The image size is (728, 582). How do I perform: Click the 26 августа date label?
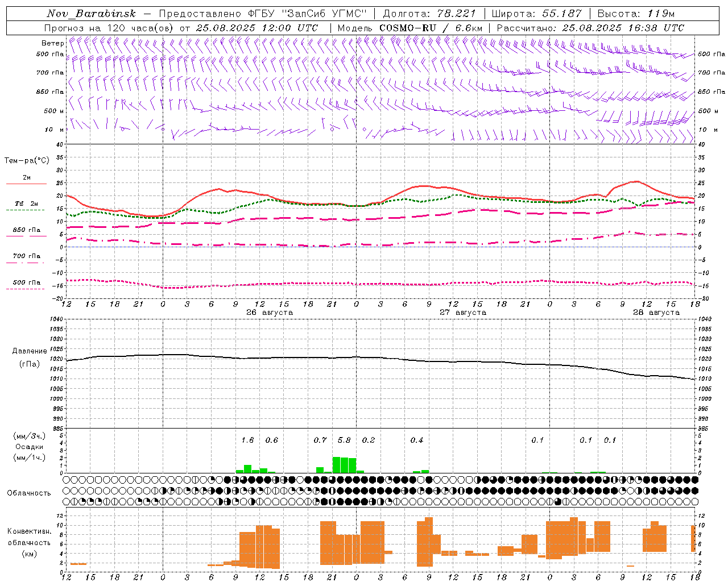point(270,313)
